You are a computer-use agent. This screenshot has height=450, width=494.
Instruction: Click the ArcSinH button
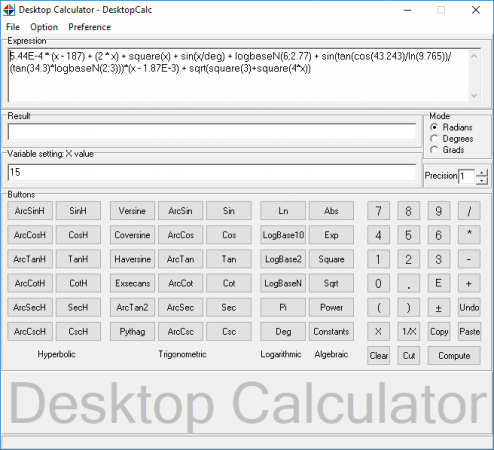point(30,211)
